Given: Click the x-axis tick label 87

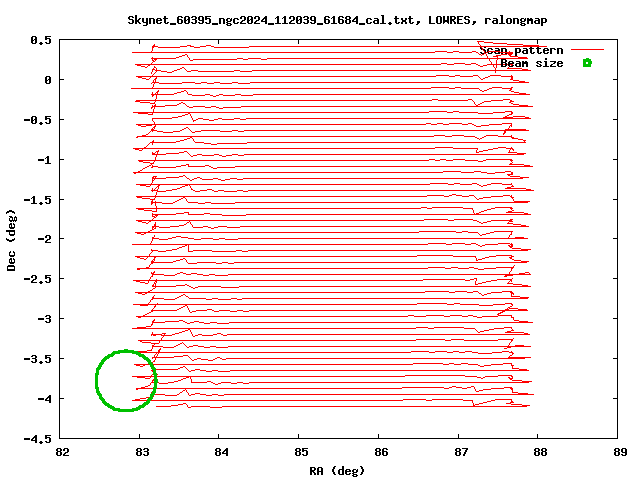Looking at the screenshot, I should coord(461,452).
